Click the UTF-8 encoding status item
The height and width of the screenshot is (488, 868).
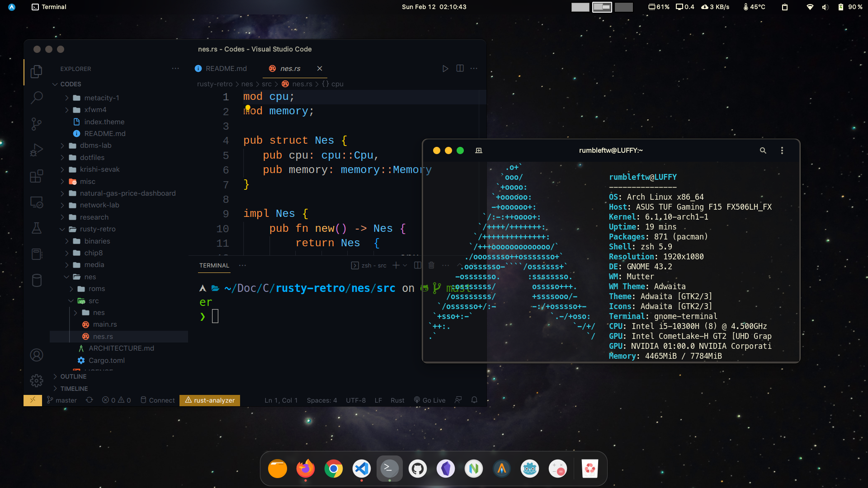356,400
